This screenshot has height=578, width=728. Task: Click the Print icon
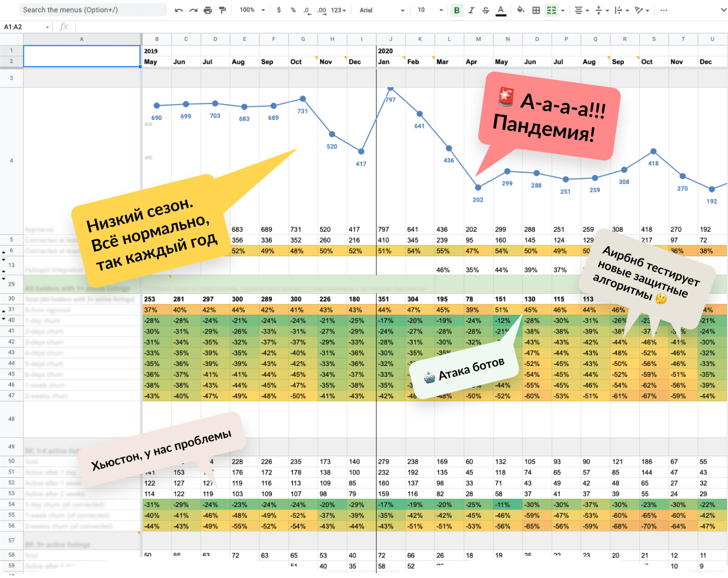tap(208, 10)
